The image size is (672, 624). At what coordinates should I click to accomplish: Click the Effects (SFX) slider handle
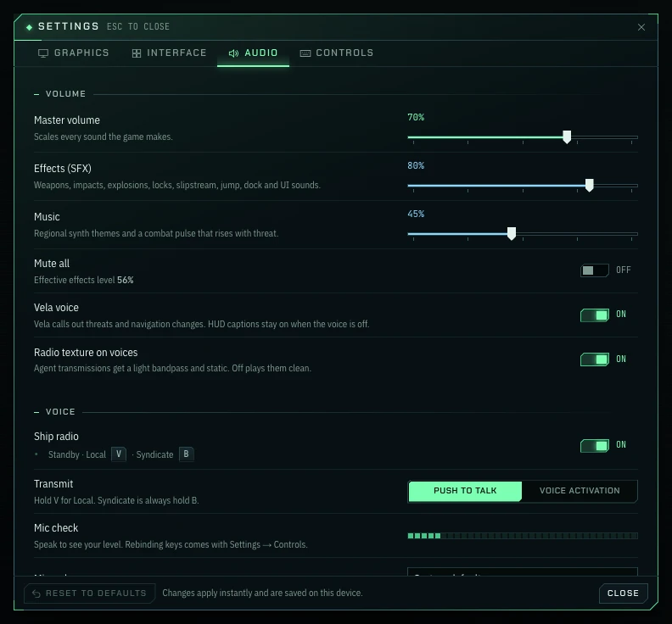coord(590,186)
